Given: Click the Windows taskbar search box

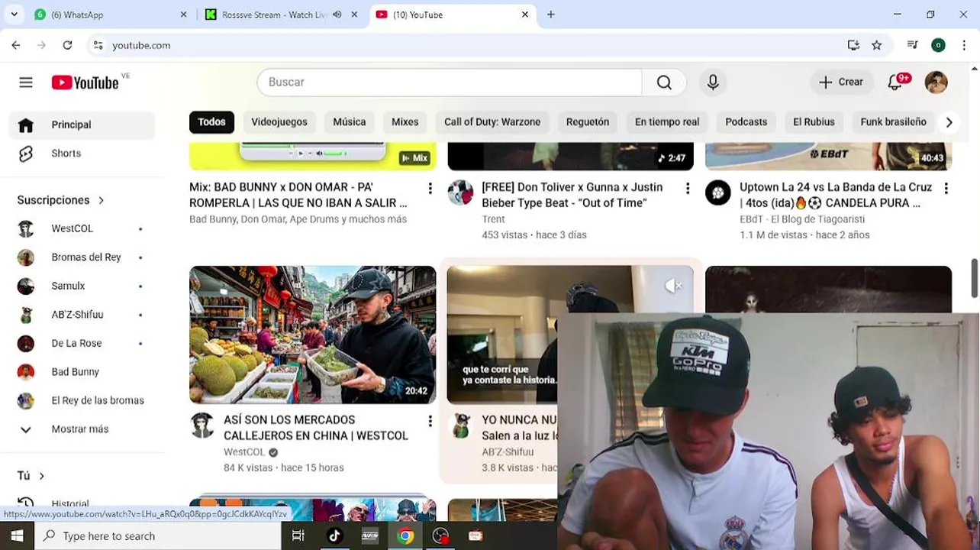Looking at the screenshot, I should point(159,536).
